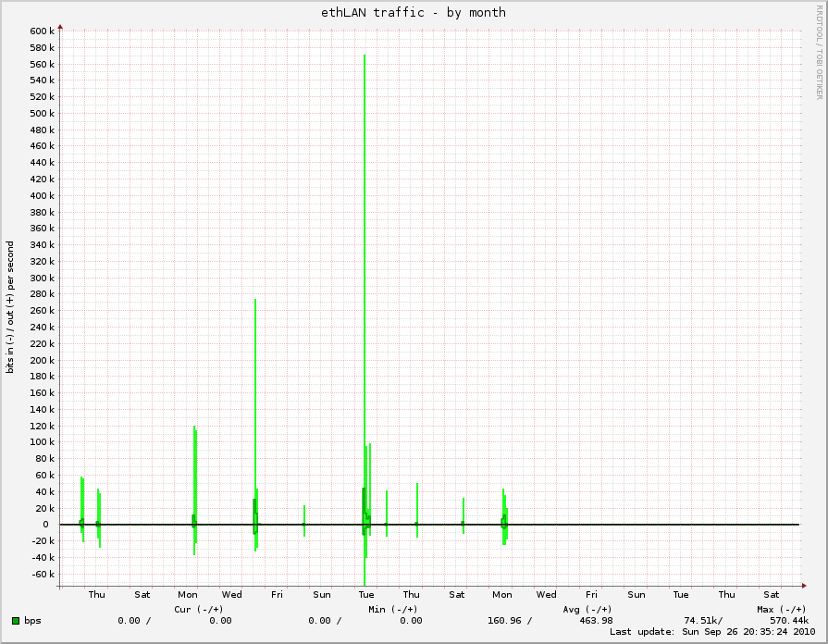828x644 pixels.
Task: Select the '400 k' y-axis tick label
Action: [x=43, y=196]
